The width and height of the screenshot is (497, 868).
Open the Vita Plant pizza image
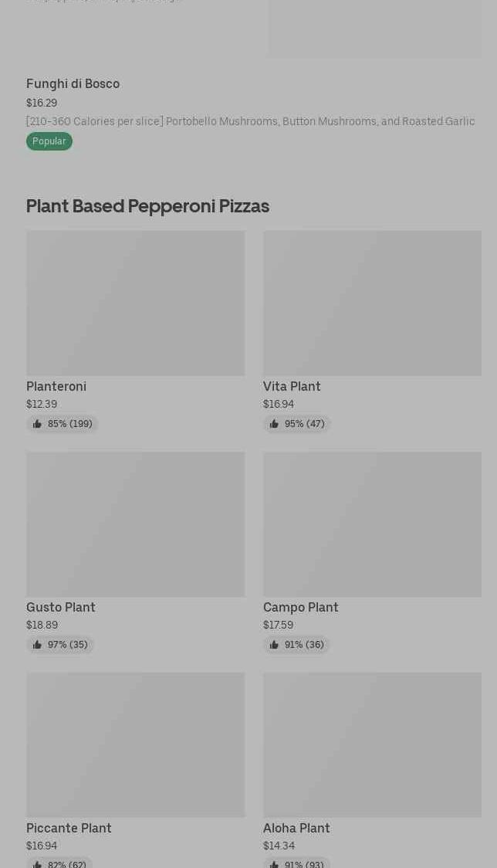372,303
